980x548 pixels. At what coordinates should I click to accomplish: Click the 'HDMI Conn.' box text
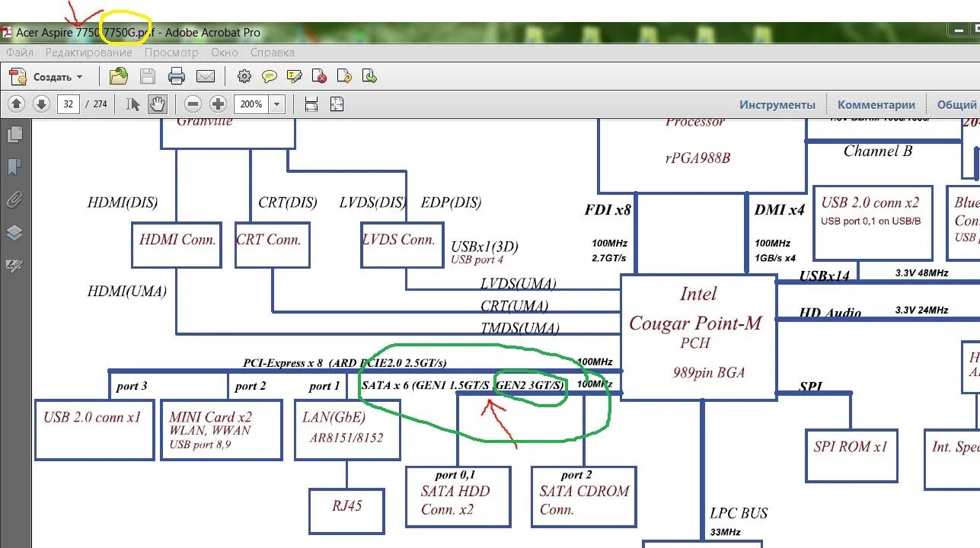tap(177, 239)
